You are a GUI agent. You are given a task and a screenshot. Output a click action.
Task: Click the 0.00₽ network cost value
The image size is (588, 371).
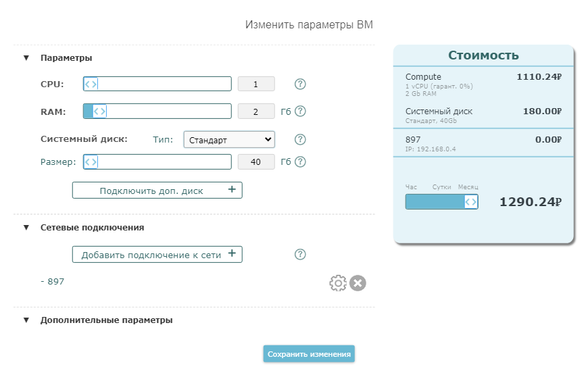click(548, 139)
